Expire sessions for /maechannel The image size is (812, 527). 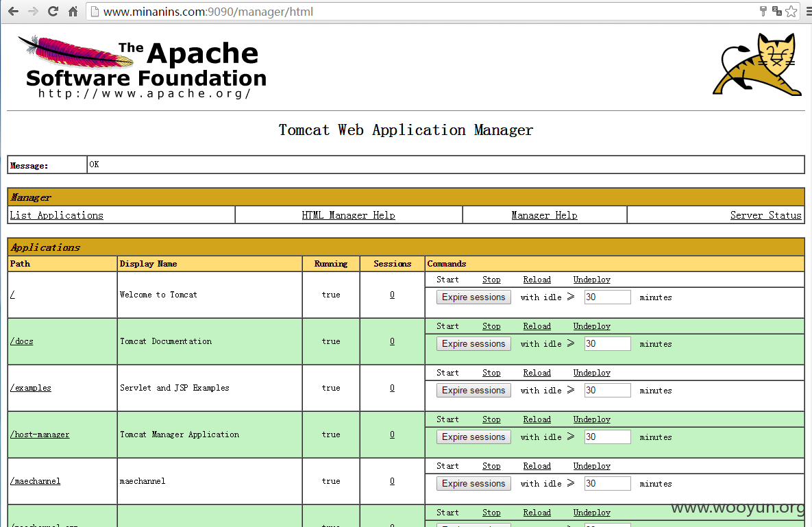[x=473, y=484]
